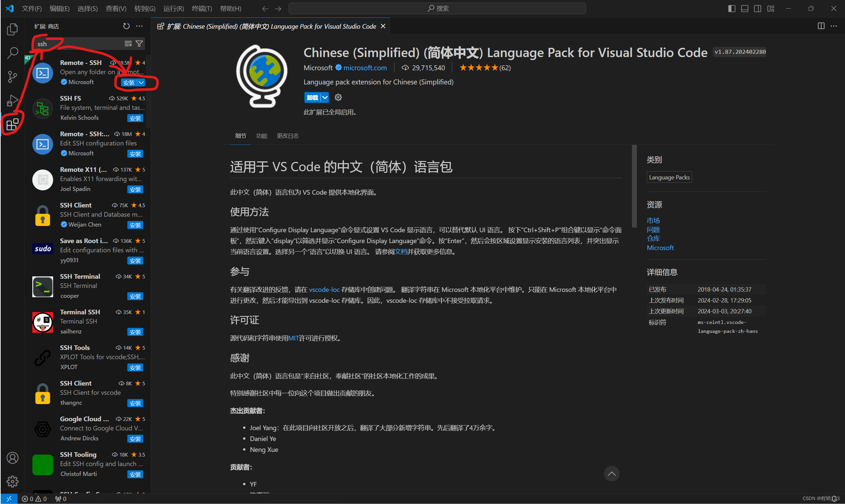Image resolution: width=845 pixels, height=504 pixels.
Task: Toggle primary side bar layout icon
Action: [x=732, y=9]
